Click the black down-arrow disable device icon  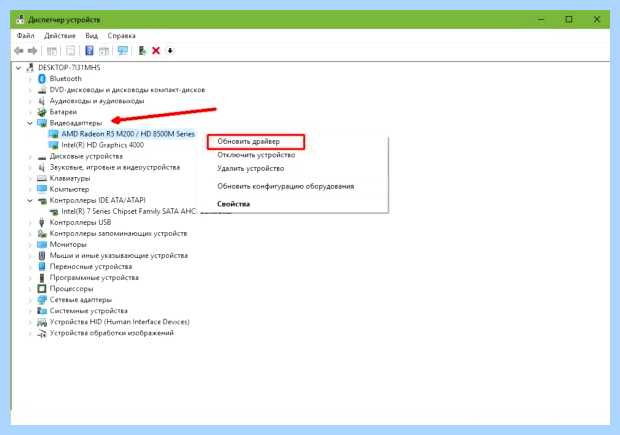click(x=170, y=51)
